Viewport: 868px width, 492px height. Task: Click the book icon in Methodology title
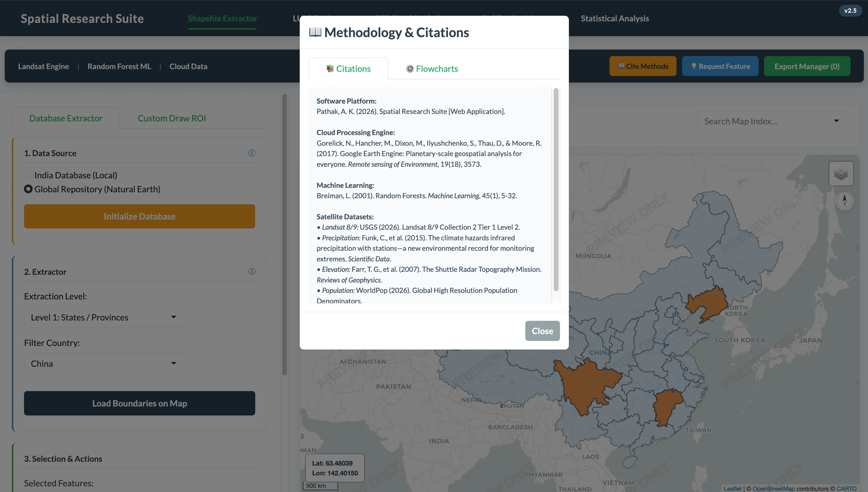click(315, 32)
